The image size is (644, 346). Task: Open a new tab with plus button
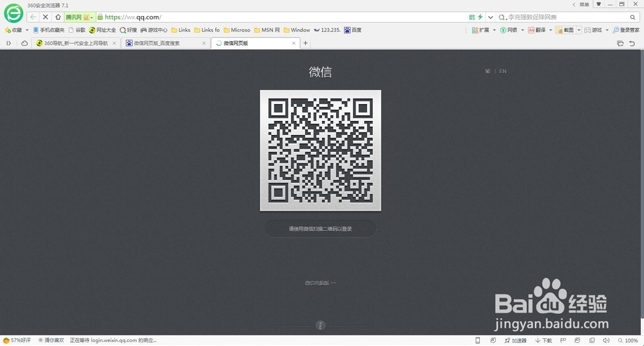click(305, 43)
